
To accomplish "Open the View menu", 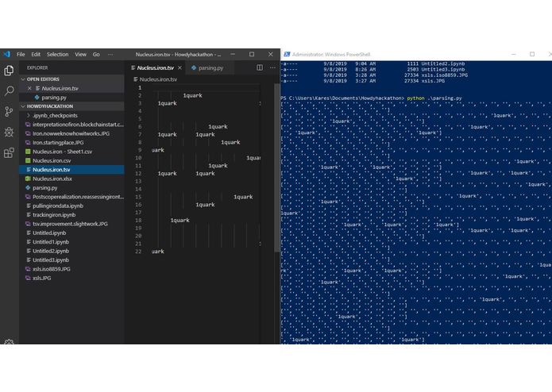I will coord(80,55).
